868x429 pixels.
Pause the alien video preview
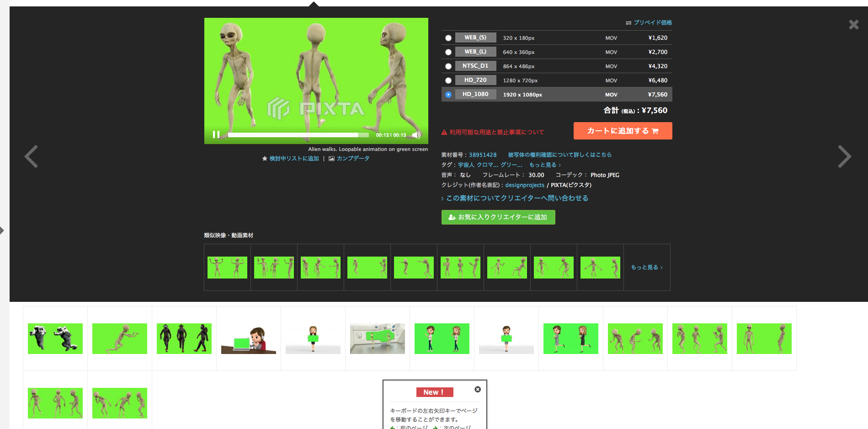point(216,134)
